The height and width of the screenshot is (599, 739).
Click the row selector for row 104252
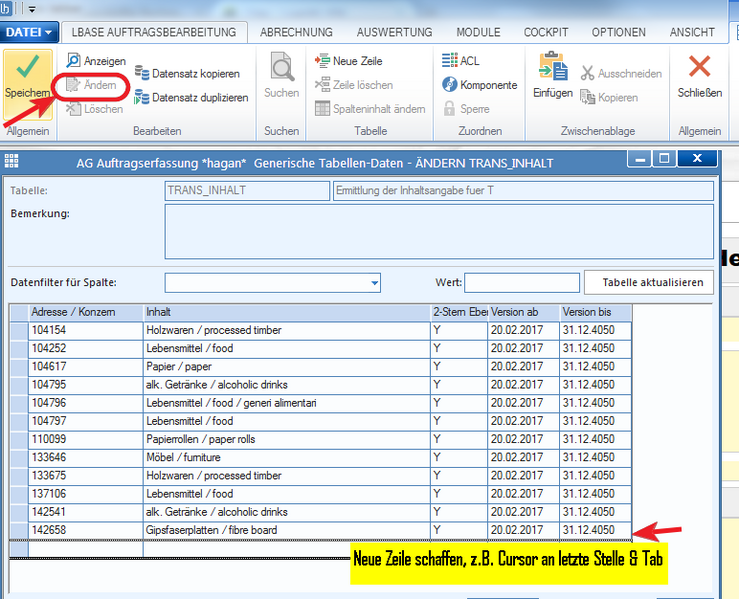(19, 349)
